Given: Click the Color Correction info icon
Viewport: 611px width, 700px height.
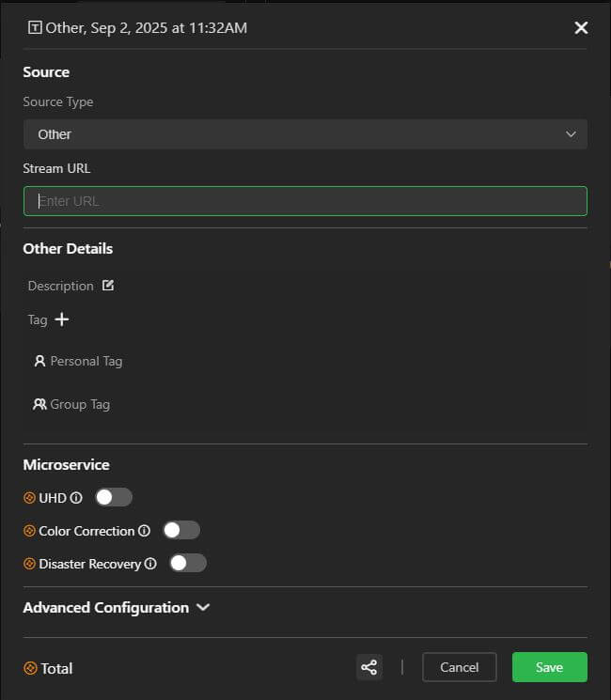Looking at the screenshot, I should click(x=144, y=531).
